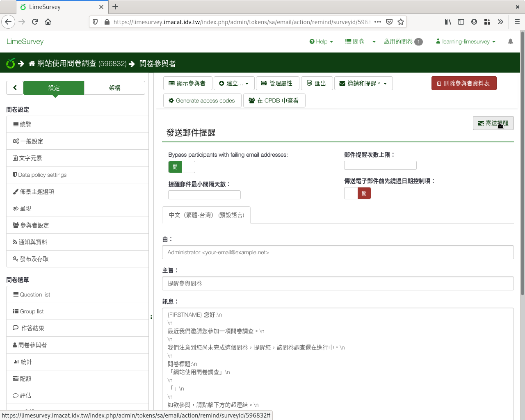Click the red 刪除參與者資料表 button
525x420 pixels.
pyautogui.click(x=464, y=83)
